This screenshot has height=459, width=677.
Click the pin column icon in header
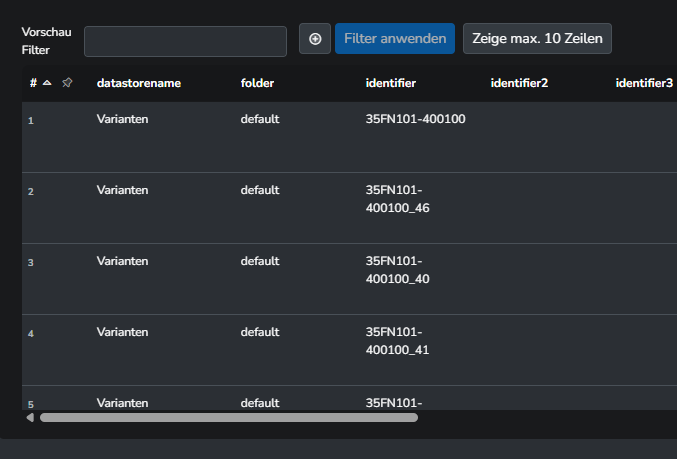point(67,83)
